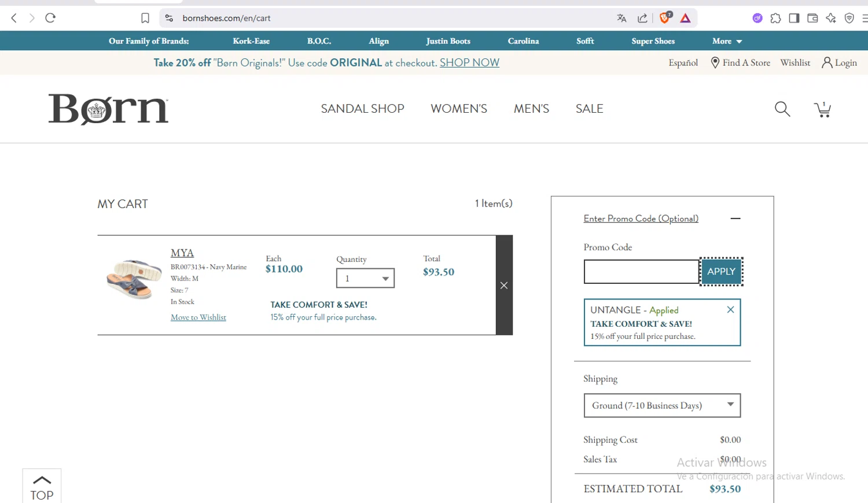Image resolution: width=868 pixels, height=503 pixels.
Task: Bookmark this page icon
Action: click(x=145, y=18)
